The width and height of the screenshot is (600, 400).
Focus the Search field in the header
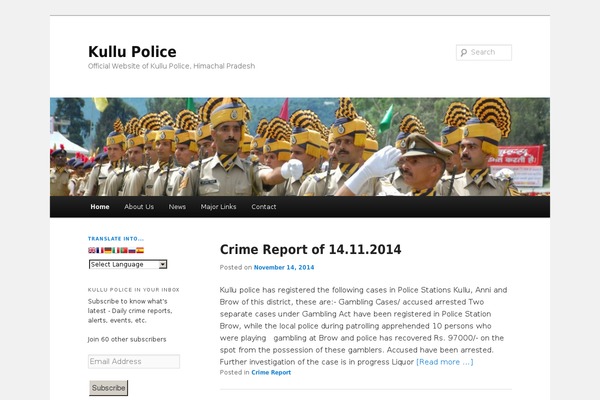click(484, 52)
